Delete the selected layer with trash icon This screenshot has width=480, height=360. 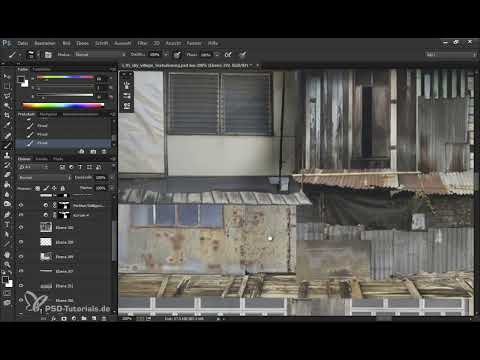tap(104, 319)
